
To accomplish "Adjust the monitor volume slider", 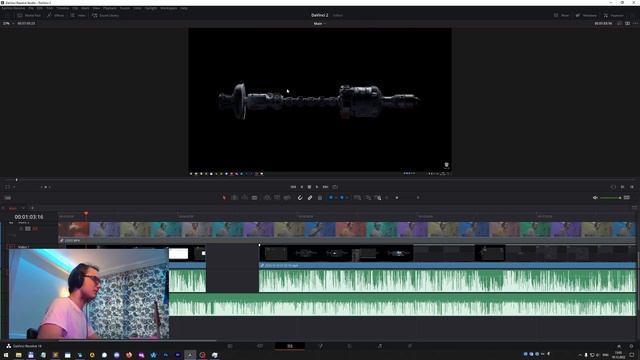I will [x=611, y=198].
